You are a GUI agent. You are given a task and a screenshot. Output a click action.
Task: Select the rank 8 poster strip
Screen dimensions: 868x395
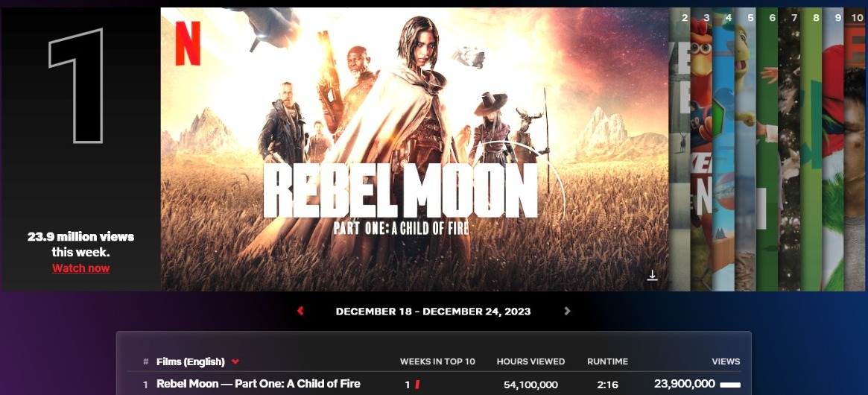[811, 149]
